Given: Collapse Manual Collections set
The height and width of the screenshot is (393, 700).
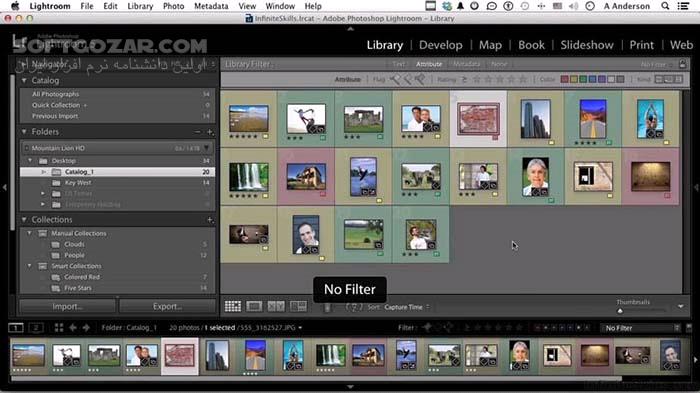Looking at the screenshot, I should pyautogui.click(x=30, y=233).
